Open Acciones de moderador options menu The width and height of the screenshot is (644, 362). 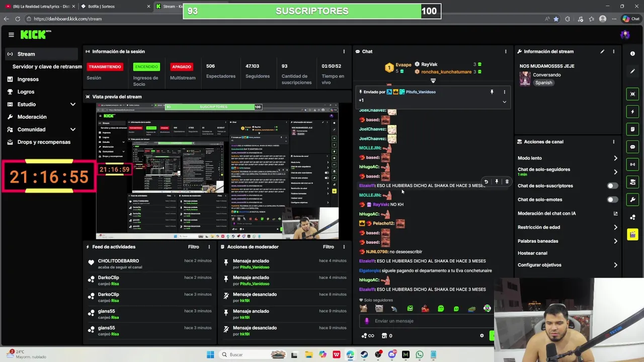(x=344, y=247)
